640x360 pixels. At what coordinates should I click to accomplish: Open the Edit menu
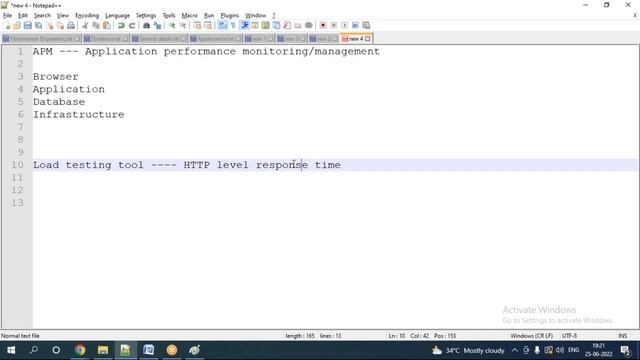(22, 16)
